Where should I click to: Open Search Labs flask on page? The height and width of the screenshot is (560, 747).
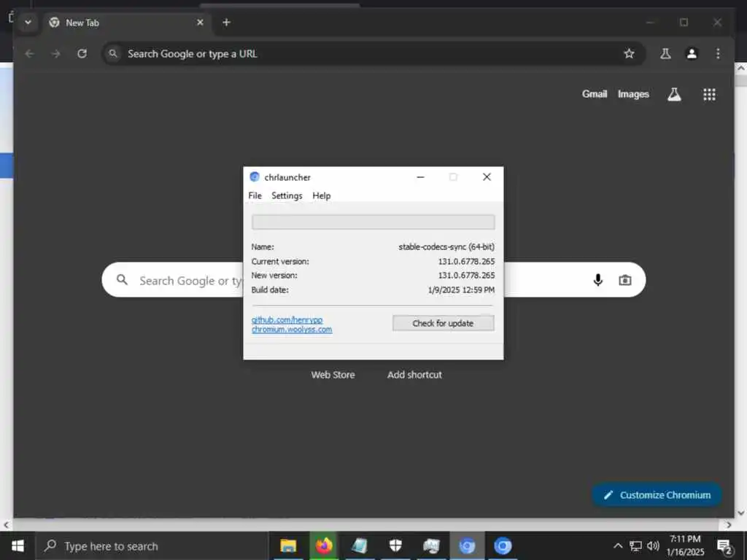(x=674, y=94)
